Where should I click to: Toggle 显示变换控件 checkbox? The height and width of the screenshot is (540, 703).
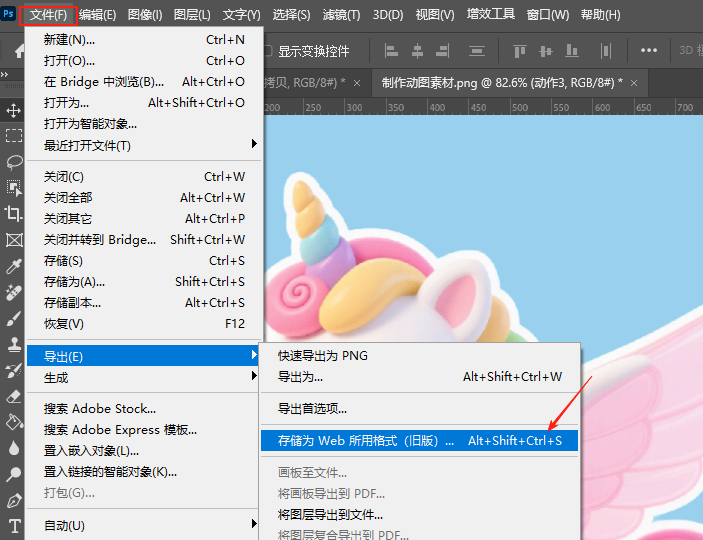point(268,51)
